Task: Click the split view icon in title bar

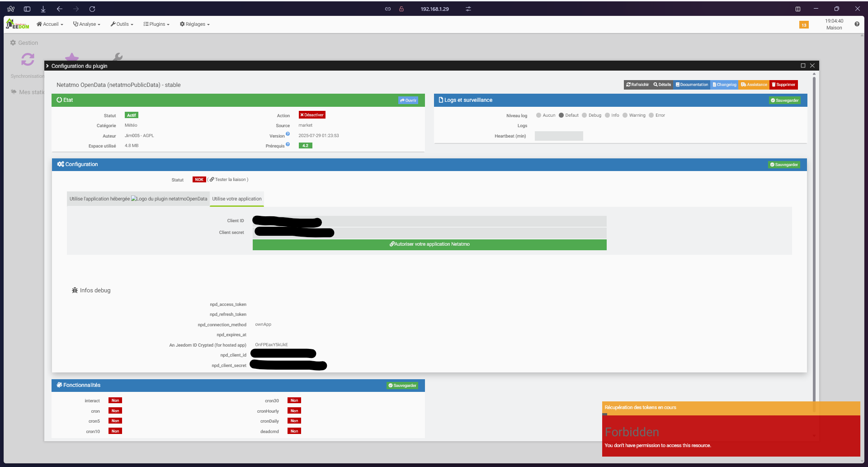Action: click(798, 9)
